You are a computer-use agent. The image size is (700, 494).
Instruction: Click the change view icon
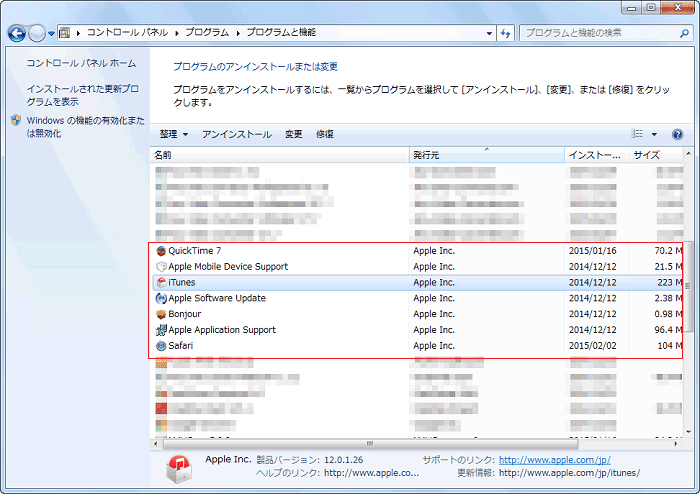(637, 134)
